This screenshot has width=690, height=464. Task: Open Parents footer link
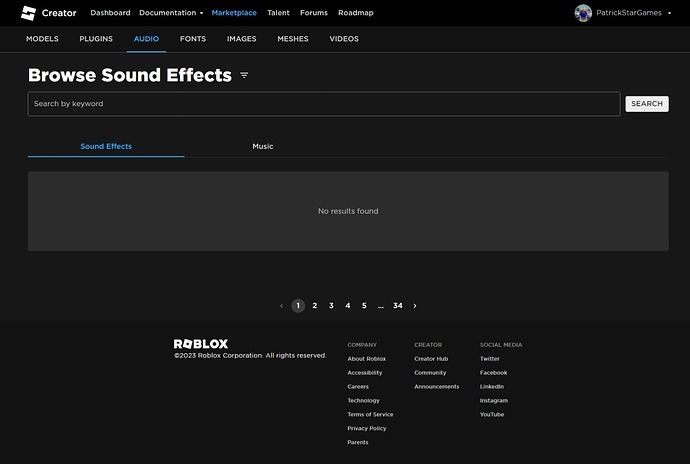click(x=358, y=442)
